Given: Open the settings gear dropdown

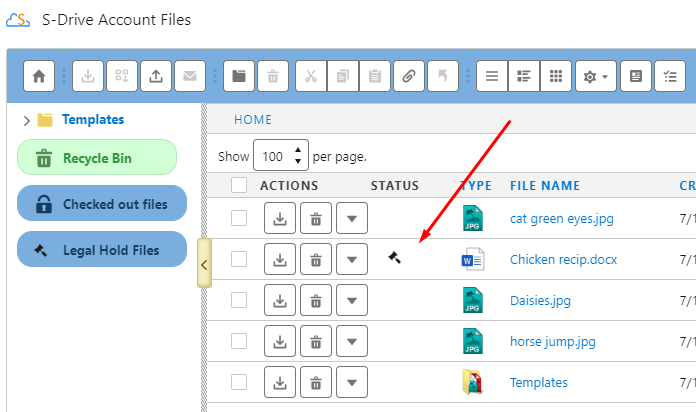Looking at the screenshot, I should pos(596,76).
